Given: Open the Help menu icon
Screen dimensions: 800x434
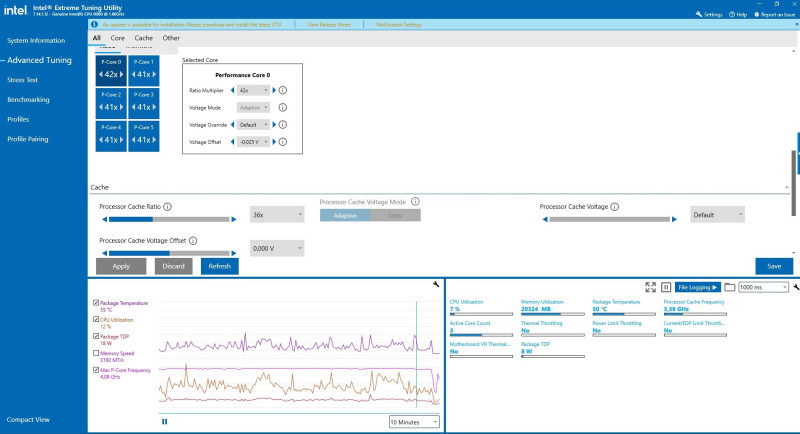Looking at the screenshot, I should [732, 14].
